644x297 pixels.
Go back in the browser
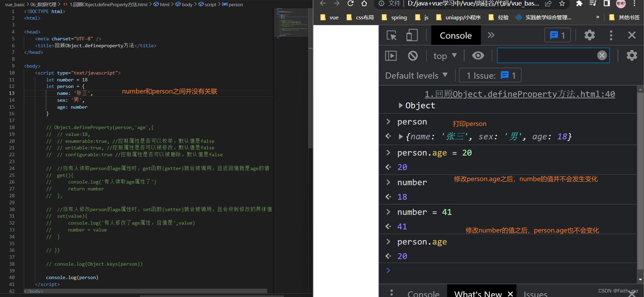pyautogui.click(x=323, y=3)
